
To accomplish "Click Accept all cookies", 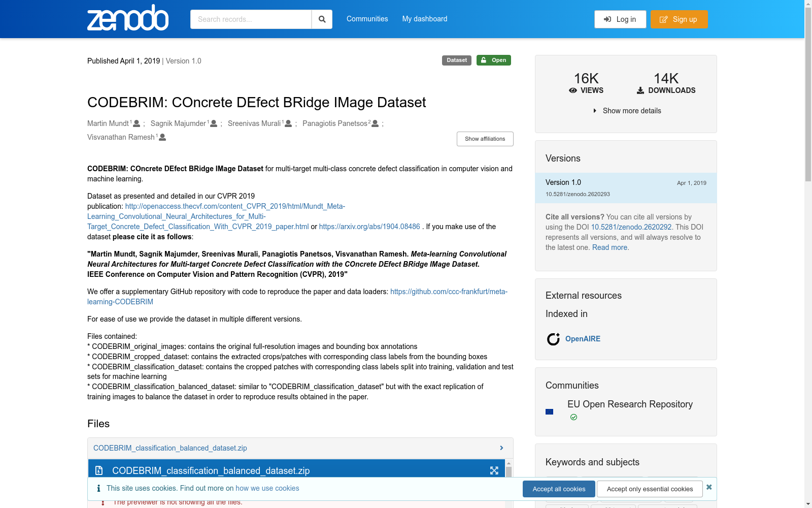I will 559,489.
